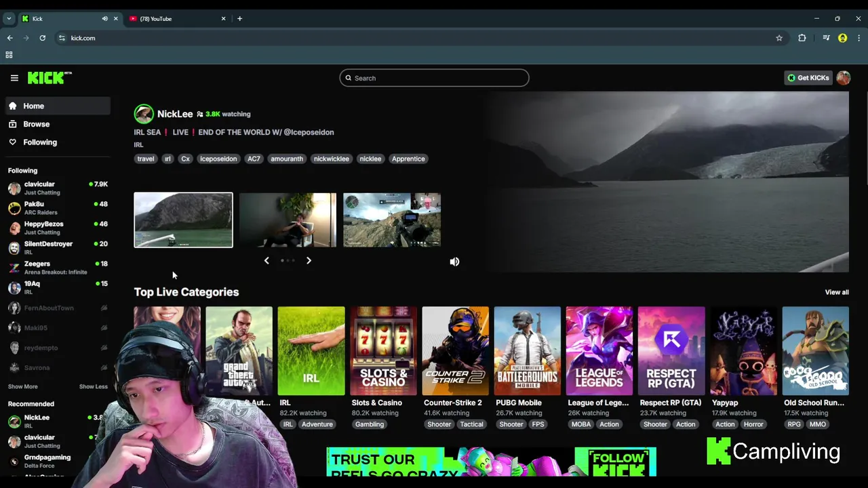Open the hamburger sidebar menu

[14, 78]
